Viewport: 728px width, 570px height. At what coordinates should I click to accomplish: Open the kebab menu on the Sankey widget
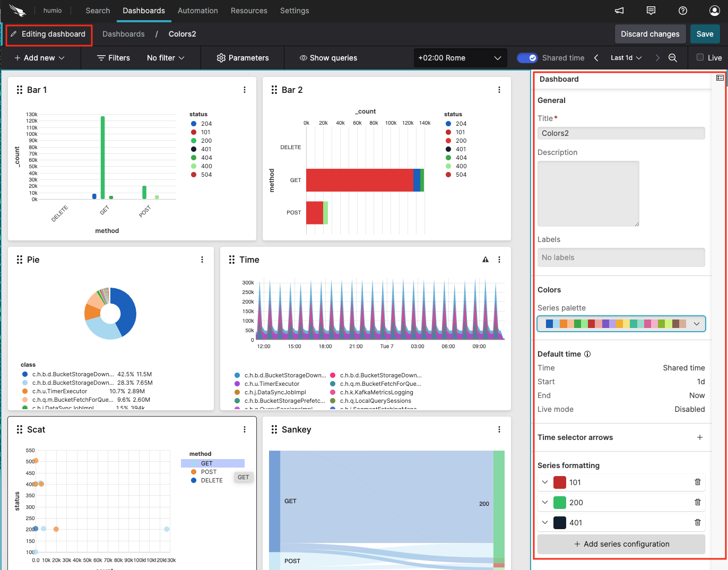coord(498,429)
